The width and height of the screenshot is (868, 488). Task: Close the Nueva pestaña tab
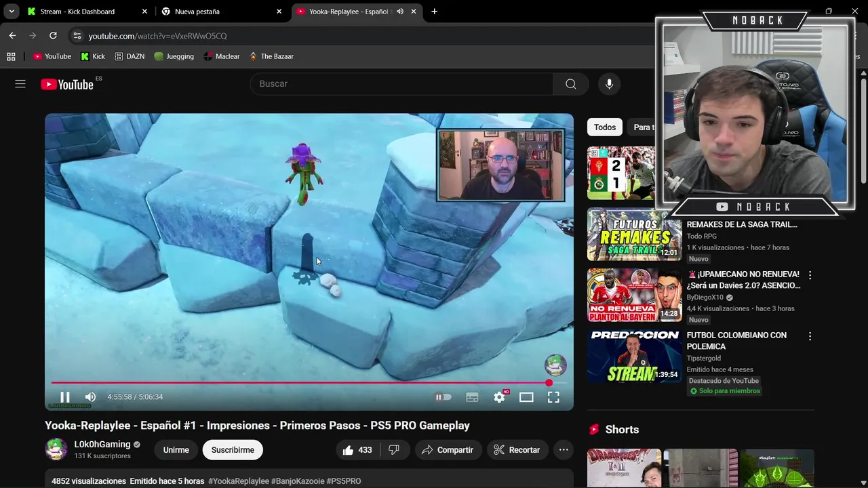(279, 12)
